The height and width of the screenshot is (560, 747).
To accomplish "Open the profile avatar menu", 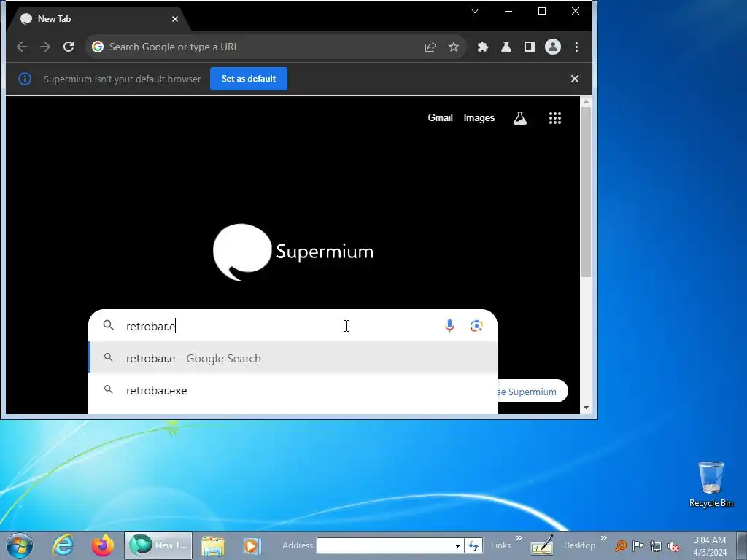I will (x=553, y=47).
